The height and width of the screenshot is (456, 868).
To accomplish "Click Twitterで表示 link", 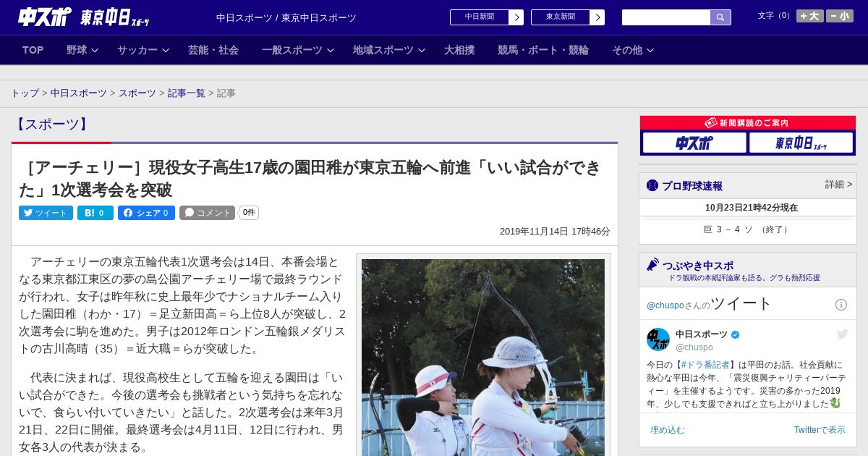I will coord(820,430).
